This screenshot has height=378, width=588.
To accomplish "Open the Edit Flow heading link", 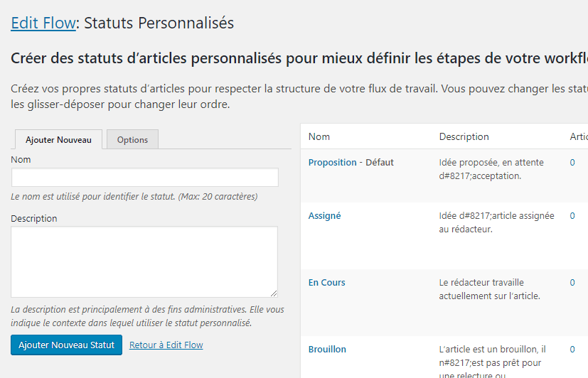I will [x=43, y=23].
